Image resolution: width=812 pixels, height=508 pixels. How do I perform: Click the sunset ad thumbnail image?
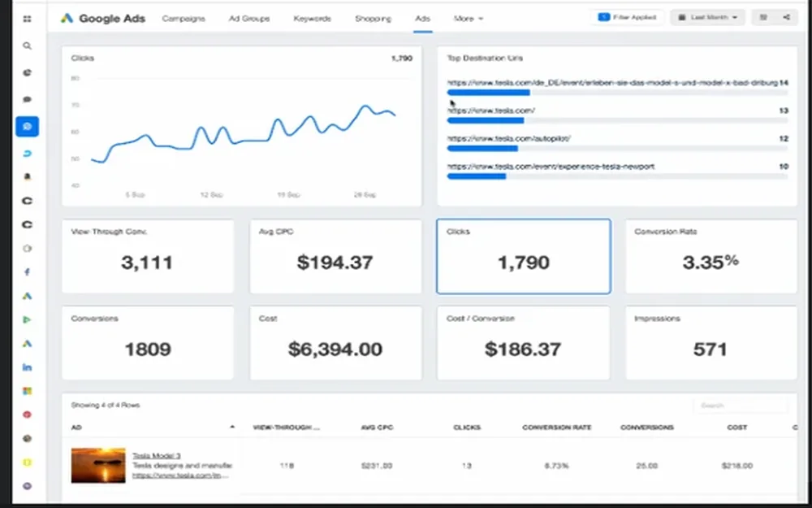[x=98, y=466]
